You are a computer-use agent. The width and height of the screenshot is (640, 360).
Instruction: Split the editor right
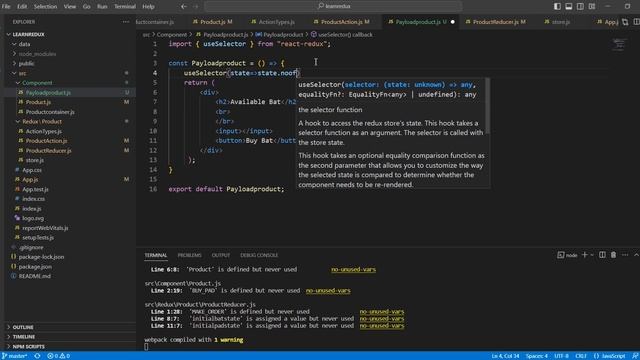coord(636,22)
